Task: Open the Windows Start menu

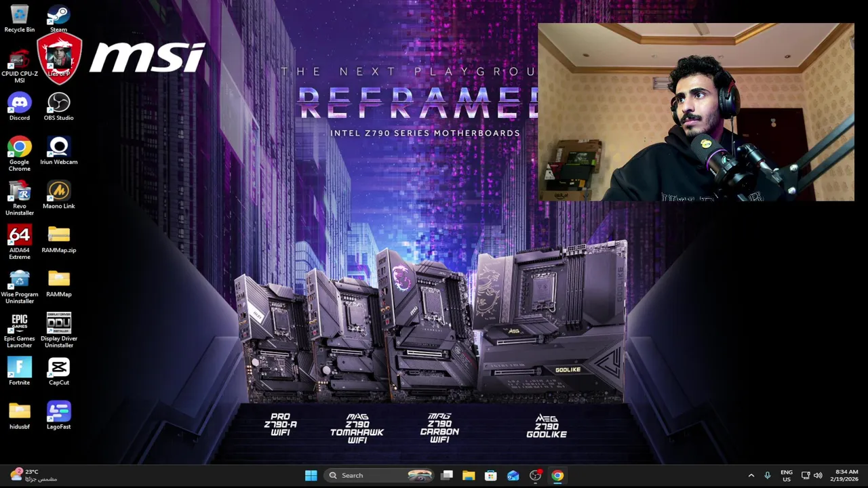Action: 311,475
